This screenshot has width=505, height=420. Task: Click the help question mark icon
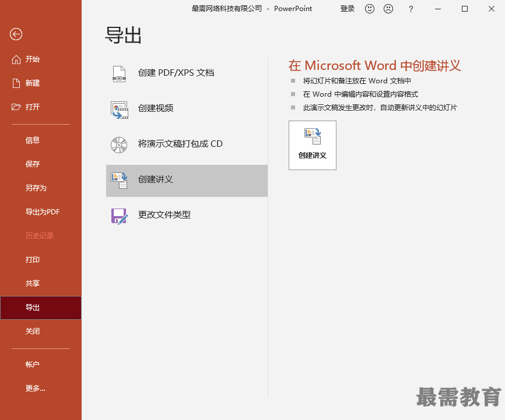[x=411, y=9]
